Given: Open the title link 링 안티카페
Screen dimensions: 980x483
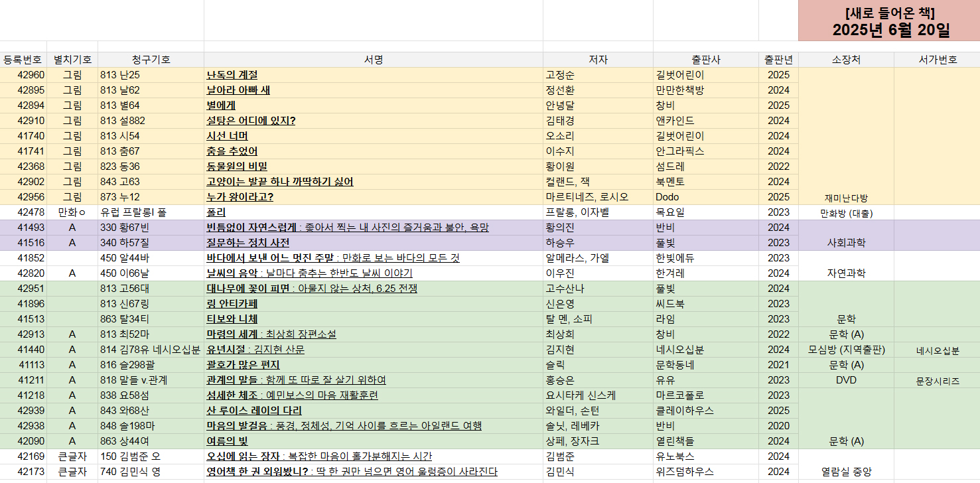Looking at the screenshot, I should tap(232, 304).
